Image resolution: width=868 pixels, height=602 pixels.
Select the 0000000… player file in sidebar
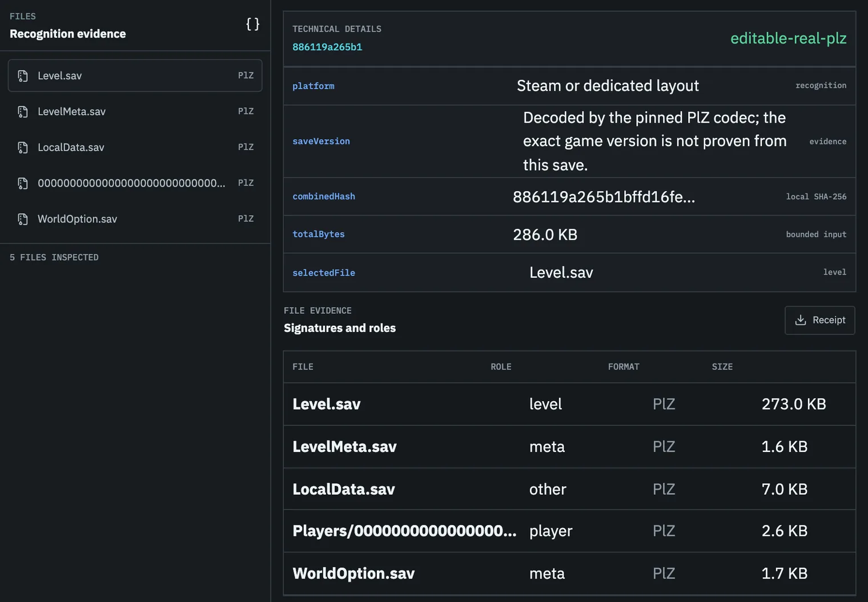pyautogui.click(x=135, y=183)
